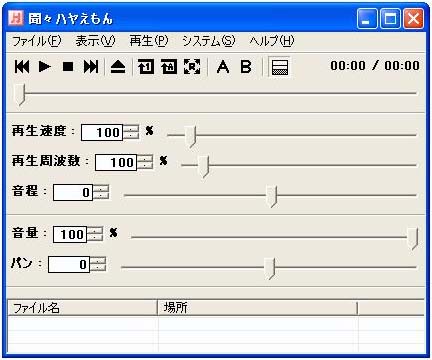Start playback with the play button
This screenshot has height=360, width=432.
pos(45,67)
